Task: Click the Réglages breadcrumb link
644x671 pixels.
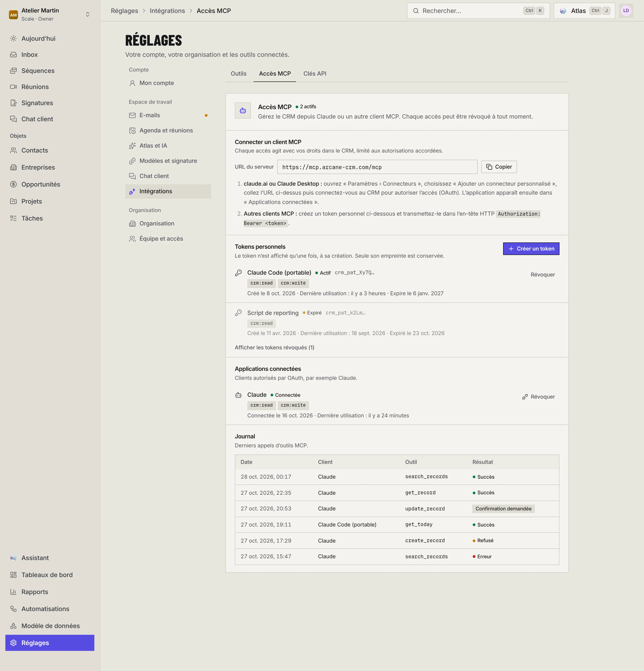Action: [125, 11]
